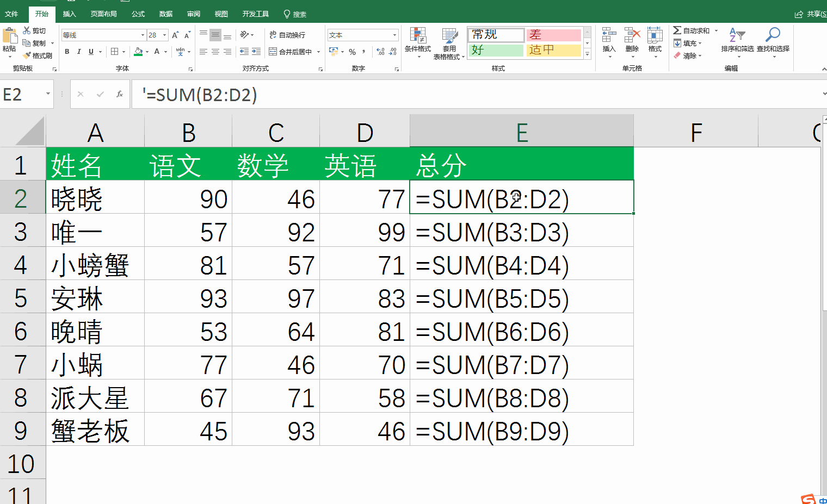Decrease decimal places
Image resolution: width=827 pixels, height=504 pixels.
coord(392,52)
